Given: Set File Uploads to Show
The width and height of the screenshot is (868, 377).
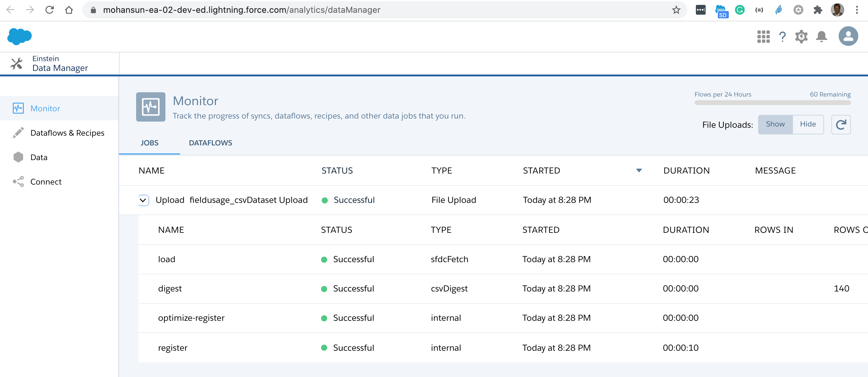Looking at the screenshot, I should [775, 124].
